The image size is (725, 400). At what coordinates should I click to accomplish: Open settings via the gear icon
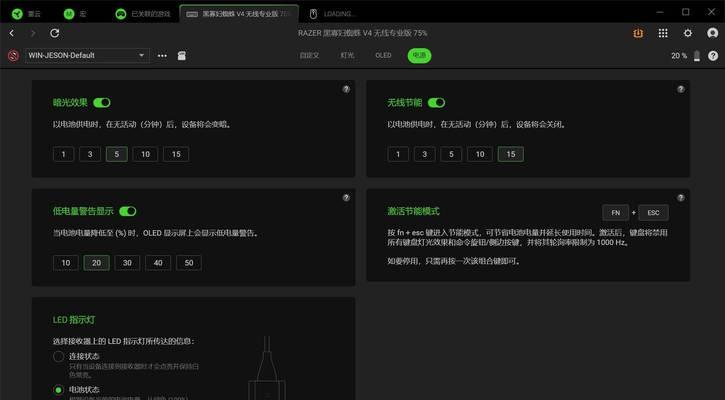(x=688, y=33)
